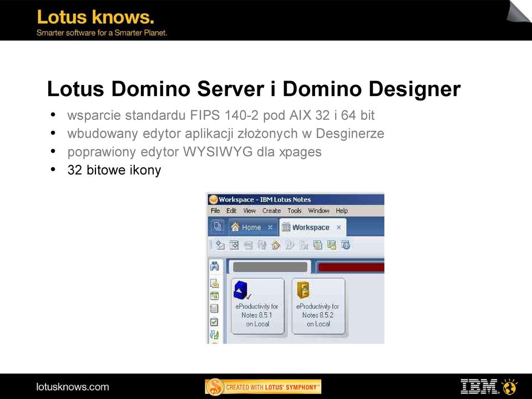Image resolution: width=532 pixels, height=399 pixels.
Task: Click the Lotus Notes icon in the title bar
Action: click(x=213, y=200)
